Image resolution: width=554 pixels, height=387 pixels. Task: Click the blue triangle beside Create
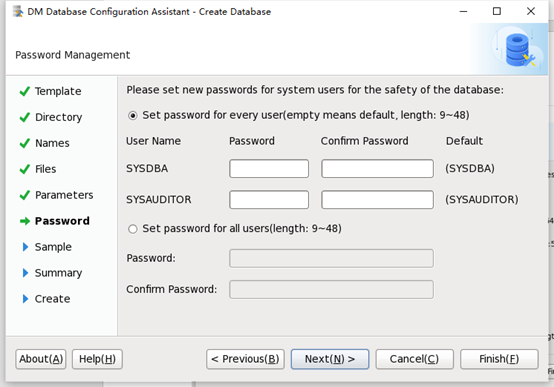pos(25,299)
